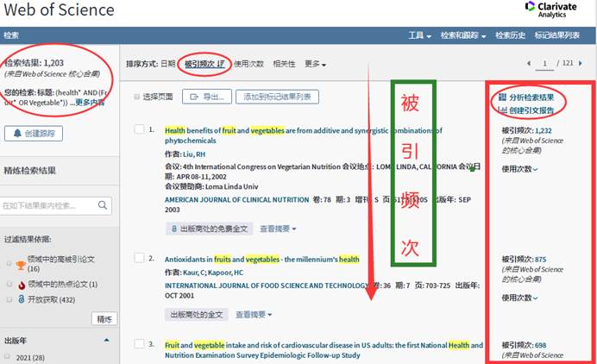Viewport: 597px width, 364px height.
Task: Open the Search (检索) menu item
Action: coord(11,35)
